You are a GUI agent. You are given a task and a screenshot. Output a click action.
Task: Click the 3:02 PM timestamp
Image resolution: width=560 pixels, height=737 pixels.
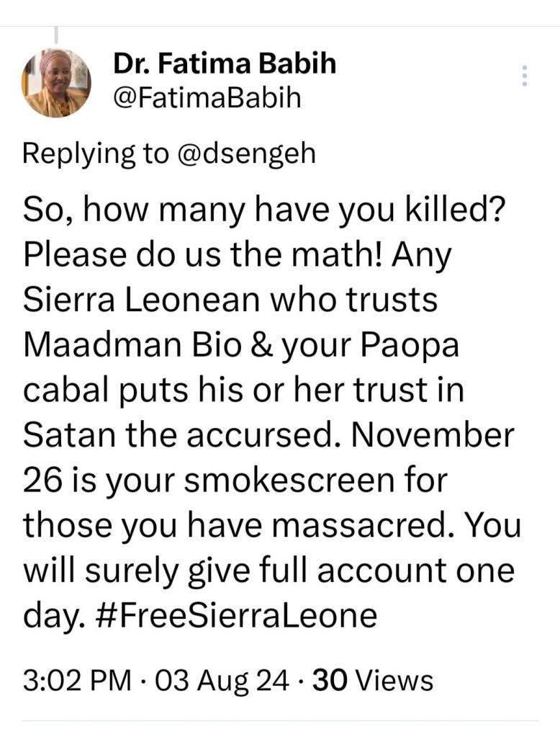coord(77,679)
